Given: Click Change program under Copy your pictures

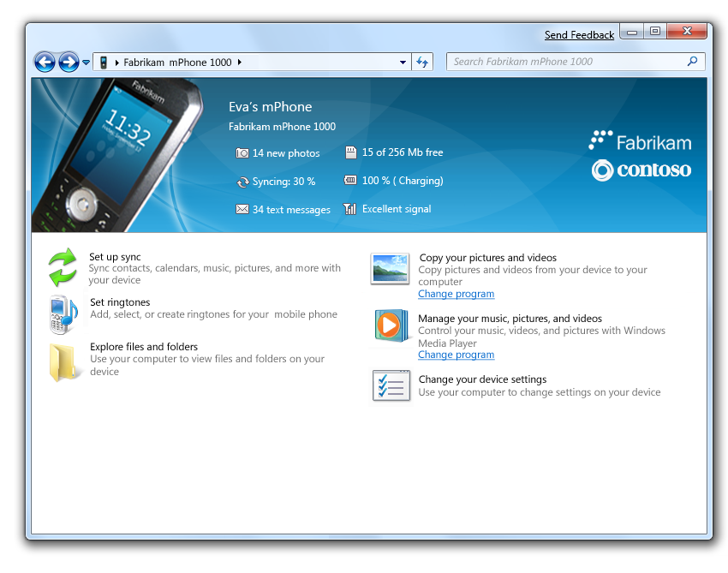Looking at the screenshot, I should pos(456,294).
